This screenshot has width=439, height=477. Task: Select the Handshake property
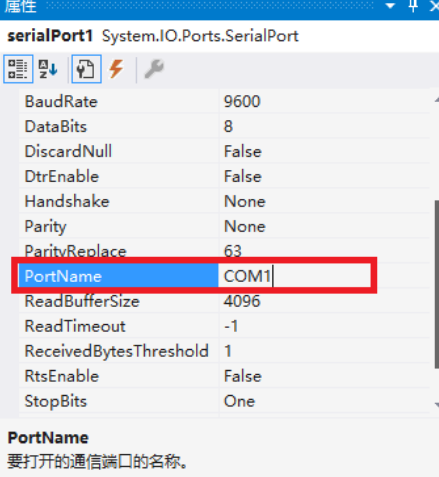click(119, 201)
